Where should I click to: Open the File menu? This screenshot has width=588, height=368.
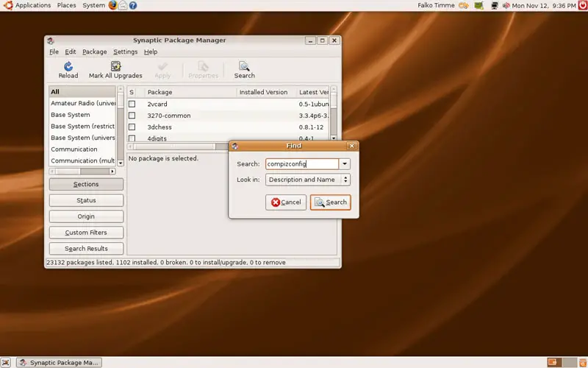coord(54,52)
